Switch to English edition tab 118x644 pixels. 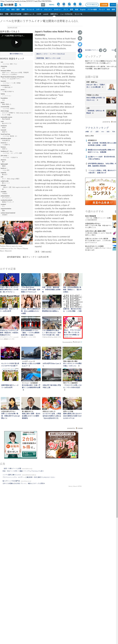(x=83, y=10)
